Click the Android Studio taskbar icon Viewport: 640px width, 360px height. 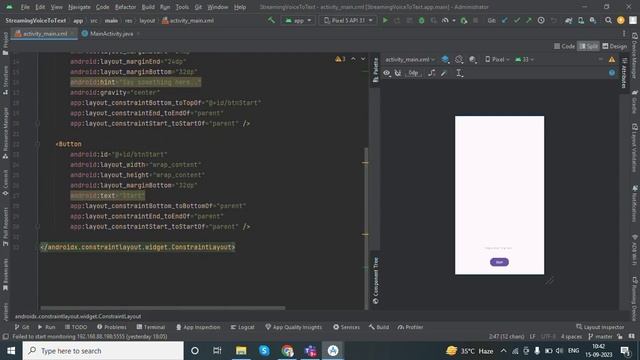point(333,351)
